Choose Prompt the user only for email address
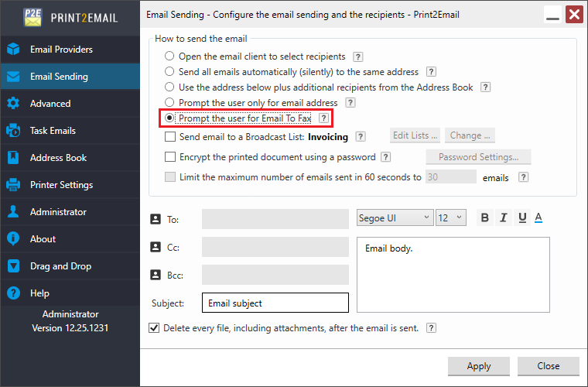Screen dimensions: 588x387 tap(169, 102)
